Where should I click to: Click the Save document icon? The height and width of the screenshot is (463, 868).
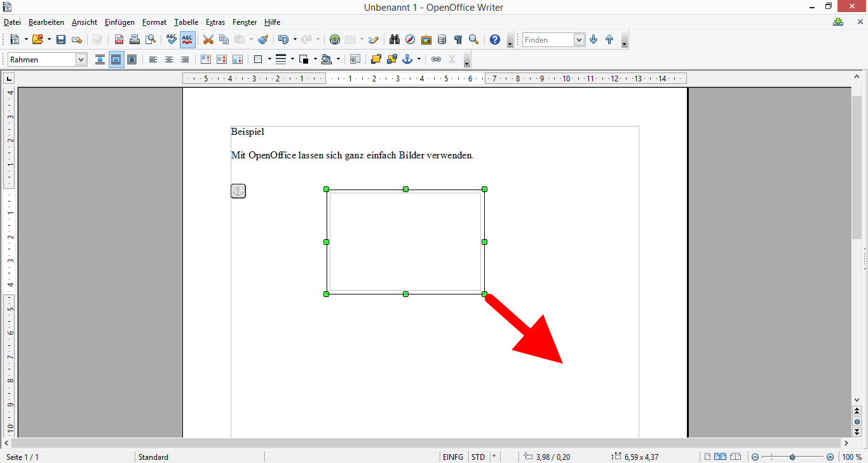point(61,39)
